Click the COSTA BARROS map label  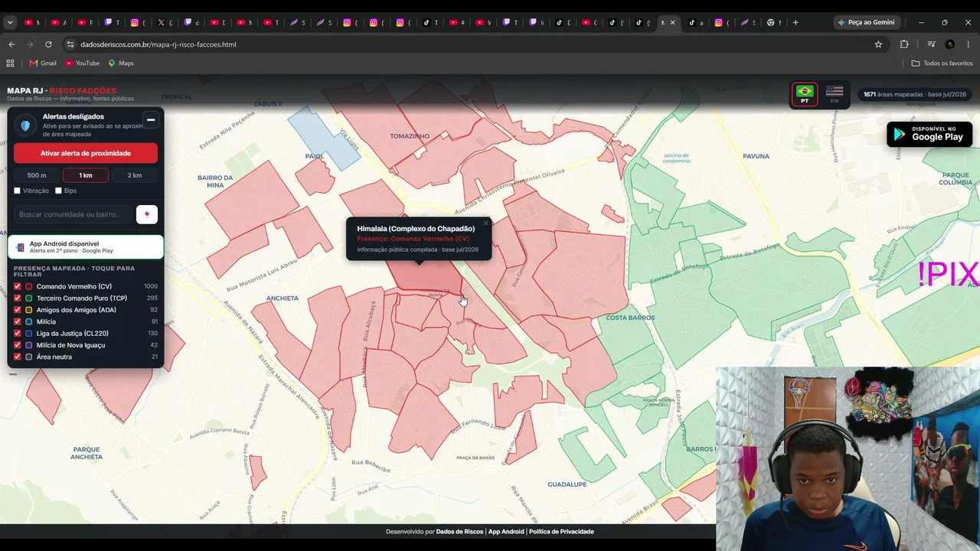point(630,318)
